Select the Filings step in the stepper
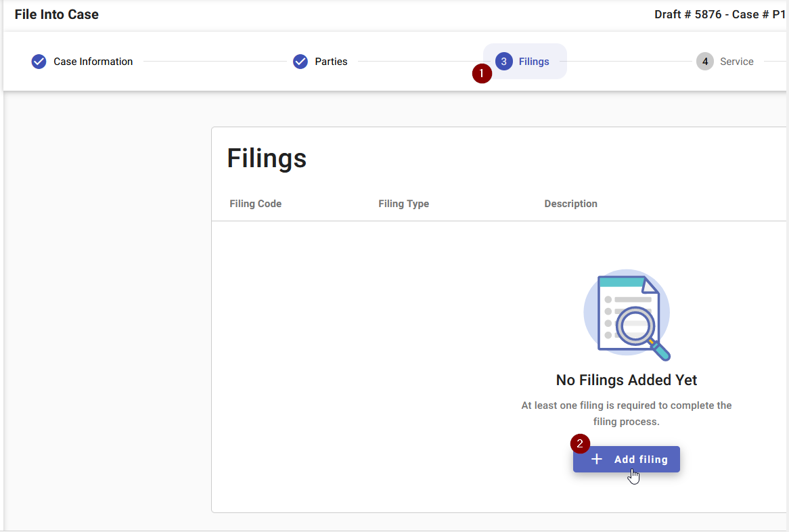The image size is (789, 532). tap(533, 61)
